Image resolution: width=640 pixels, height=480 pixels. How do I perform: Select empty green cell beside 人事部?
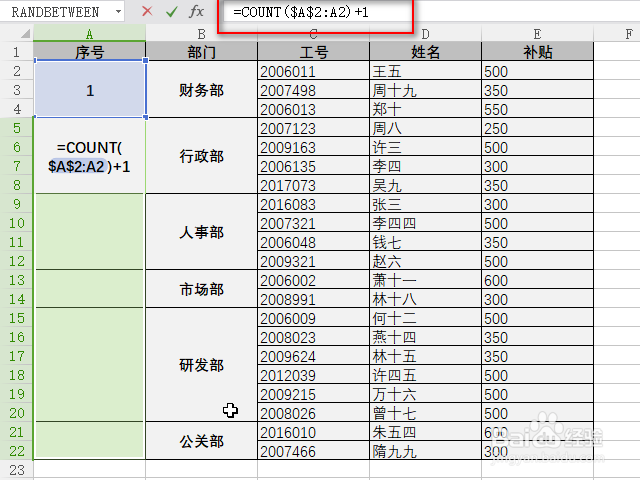pos(89,232)
